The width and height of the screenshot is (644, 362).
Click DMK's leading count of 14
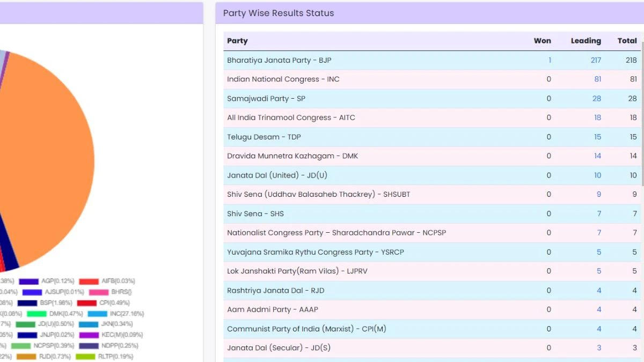(x=597, y=156)
